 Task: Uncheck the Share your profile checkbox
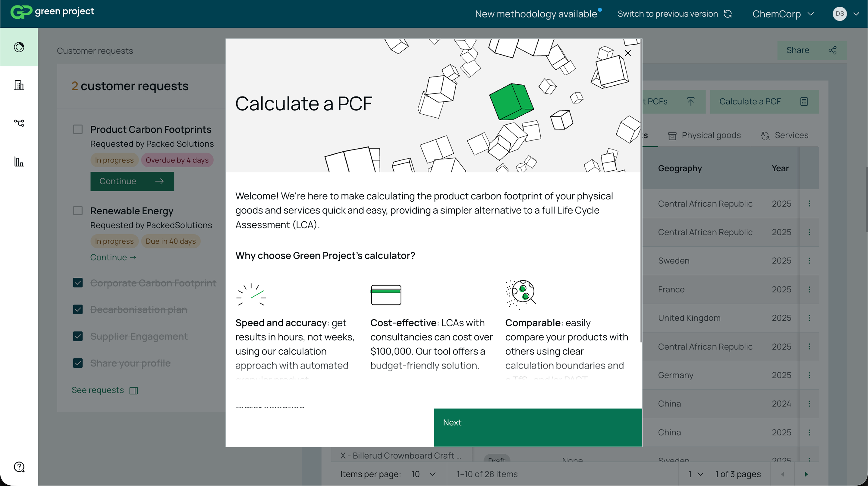[78, 363]
